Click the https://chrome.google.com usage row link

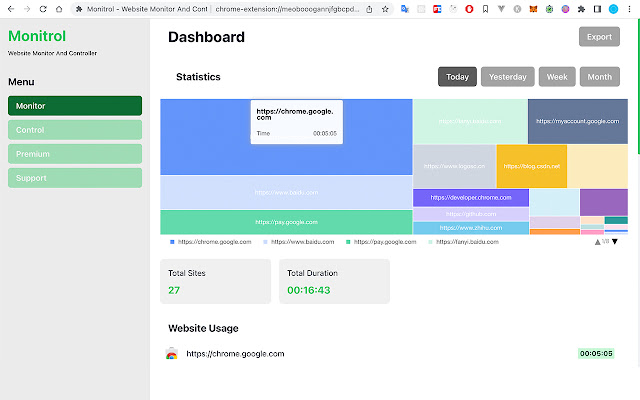tap(235, 354)
